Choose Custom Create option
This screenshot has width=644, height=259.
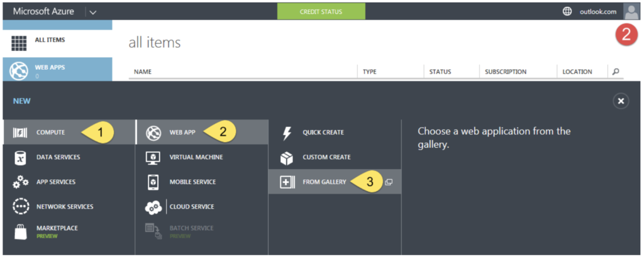335,157
